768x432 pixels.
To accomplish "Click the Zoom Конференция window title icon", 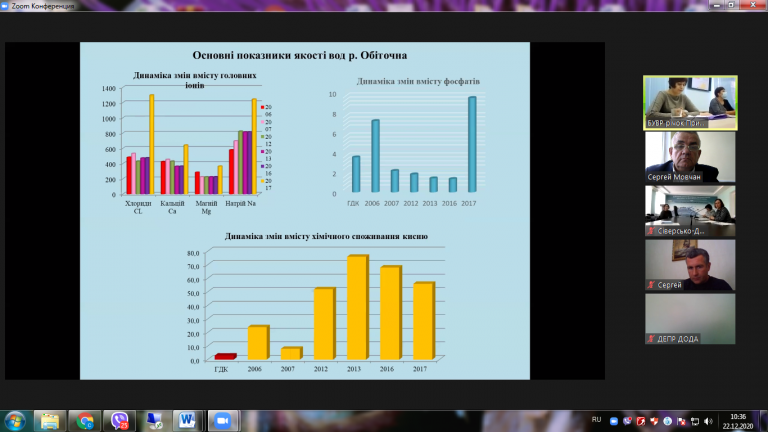I will coord(4,6).
